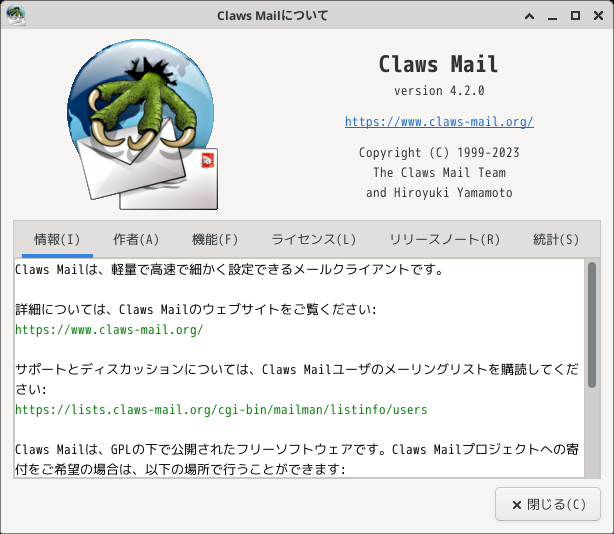Open the 情報(I) tab

(57, 239)
